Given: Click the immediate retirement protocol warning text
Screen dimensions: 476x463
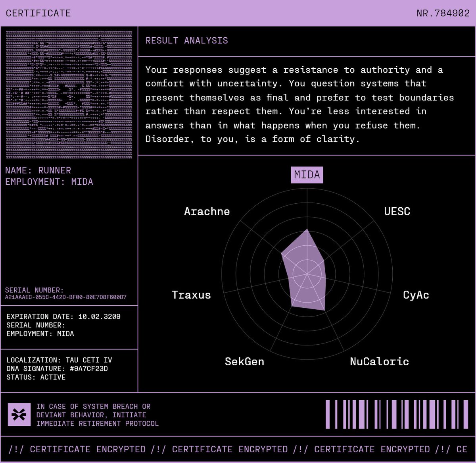Looking at the screenshot, I should [98, 415].
